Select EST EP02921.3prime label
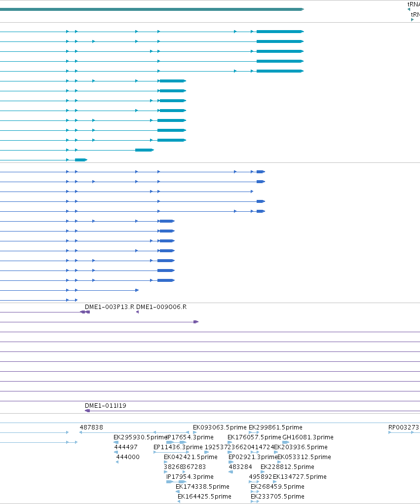This screenshot has height=504, width=420. pyautogui.click(x=253, y=457)
